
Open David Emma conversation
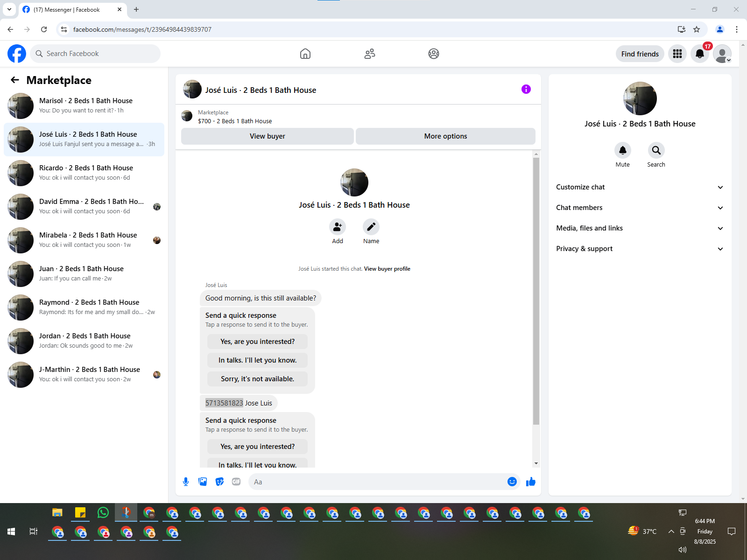(x=84, y=207)
